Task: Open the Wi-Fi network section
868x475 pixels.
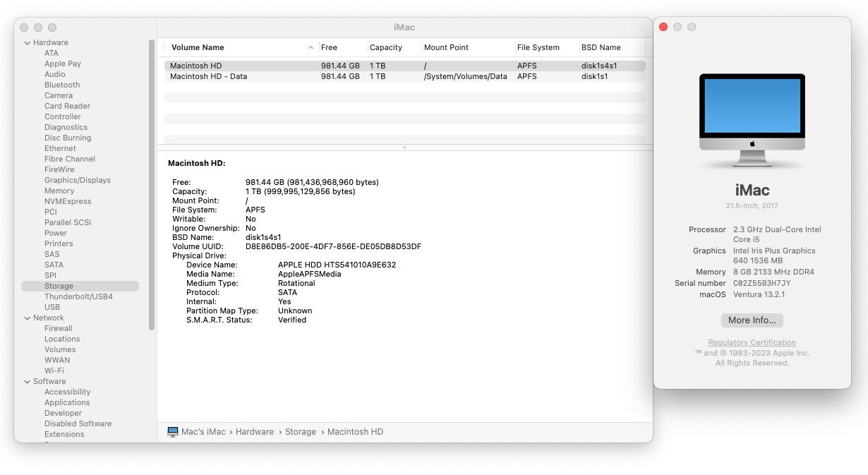Action: tap(54, 371)
